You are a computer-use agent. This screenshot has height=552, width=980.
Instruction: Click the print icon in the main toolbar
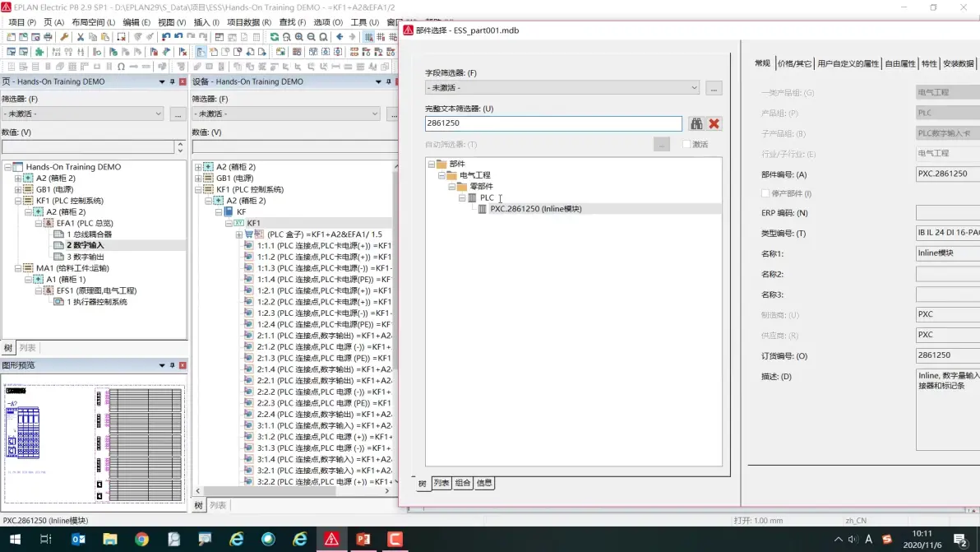tap(48, 37)
